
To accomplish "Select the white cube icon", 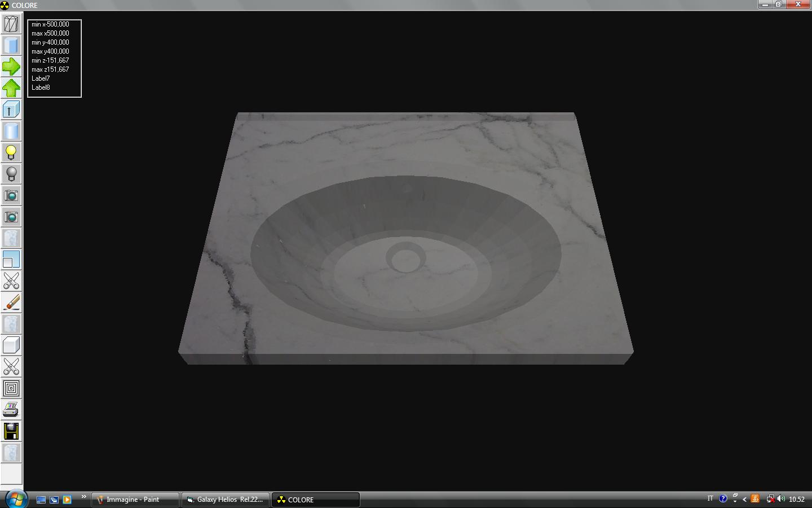I will 11,345.
